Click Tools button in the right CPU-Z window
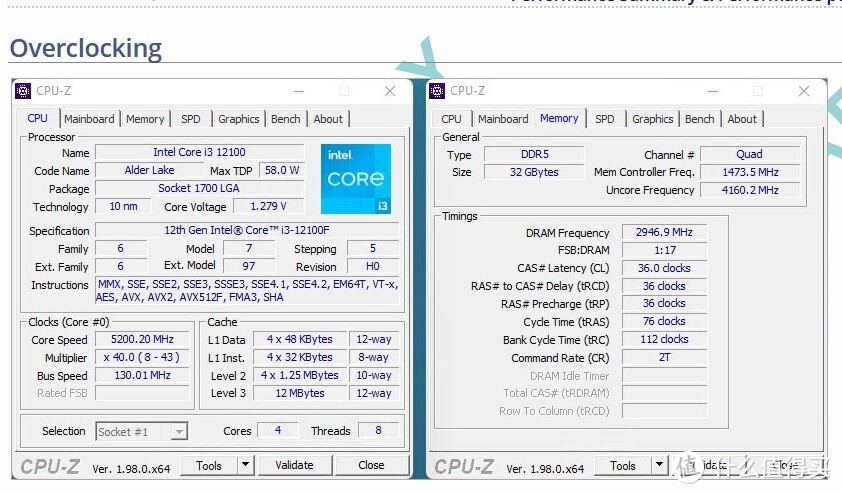The height and width of the screenshot is (494, 842). pyautogui.click(x=623, y=466)
